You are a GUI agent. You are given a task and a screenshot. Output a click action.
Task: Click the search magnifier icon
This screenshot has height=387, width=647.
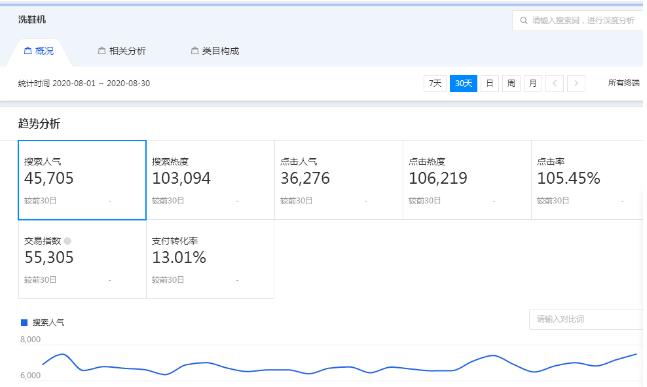523,20
